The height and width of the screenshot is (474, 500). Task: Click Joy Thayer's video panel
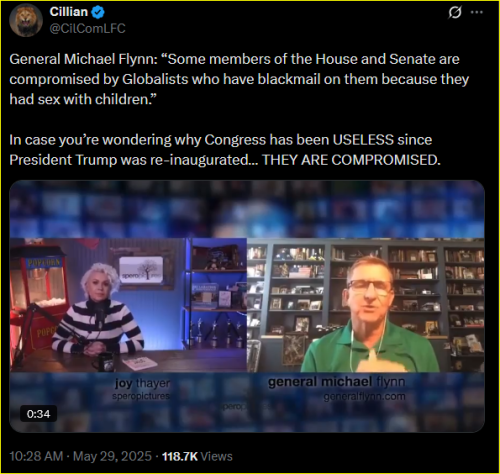(128, 305)
